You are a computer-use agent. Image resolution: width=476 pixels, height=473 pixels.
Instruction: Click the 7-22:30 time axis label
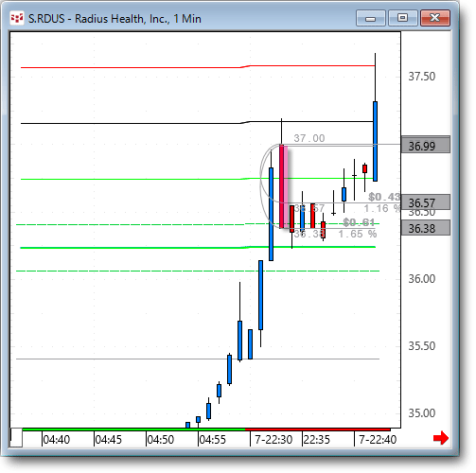(273, 439)
